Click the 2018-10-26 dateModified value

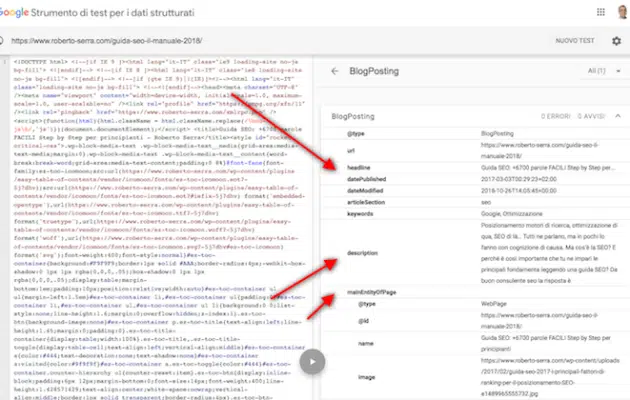[519, 191]
